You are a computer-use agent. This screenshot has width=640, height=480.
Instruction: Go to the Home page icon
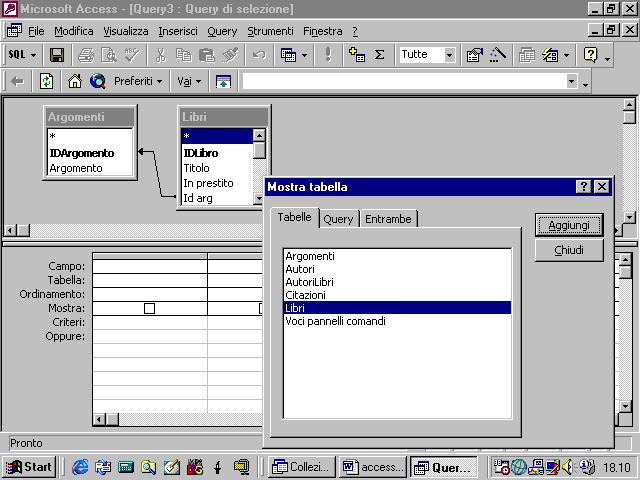(75, 81)
